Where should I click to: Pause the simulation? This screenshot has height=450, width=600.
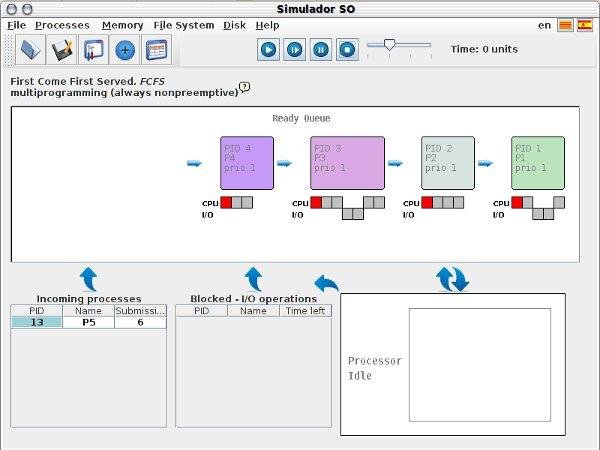point(321,49)
